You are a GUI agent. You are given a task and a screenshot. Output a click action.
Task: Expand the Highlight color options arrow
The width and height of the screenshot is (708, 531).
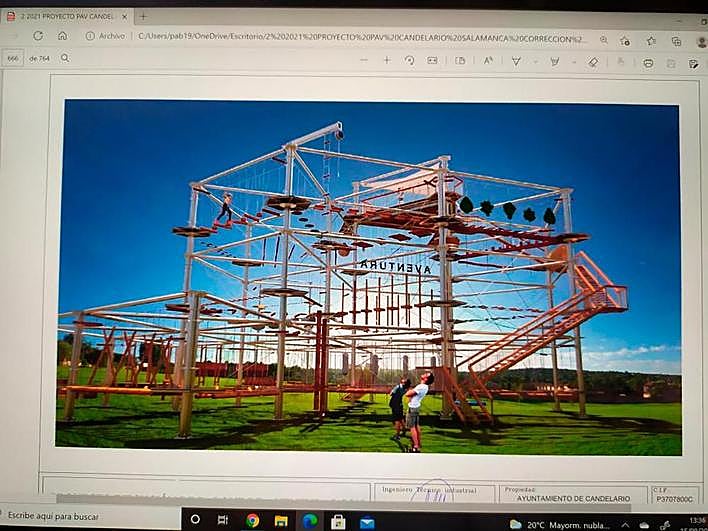pyautogui.click(x=574, y=62)
